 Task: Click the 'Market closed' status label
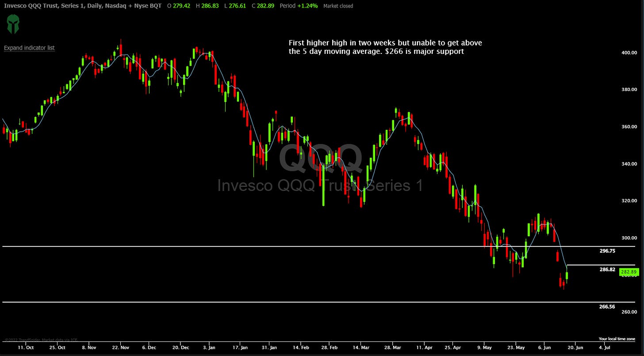pos(338,6)
